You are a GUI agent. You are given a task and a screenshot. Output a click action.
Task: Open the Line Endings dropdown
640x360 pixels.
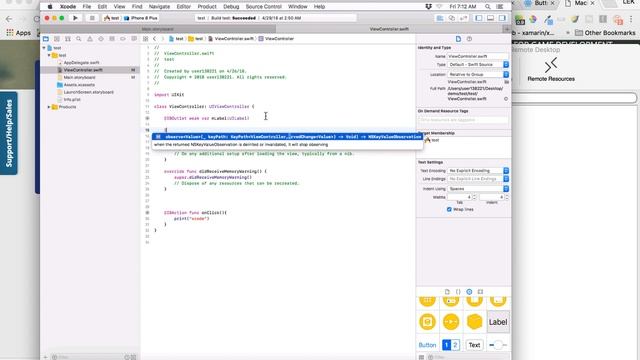478,179
